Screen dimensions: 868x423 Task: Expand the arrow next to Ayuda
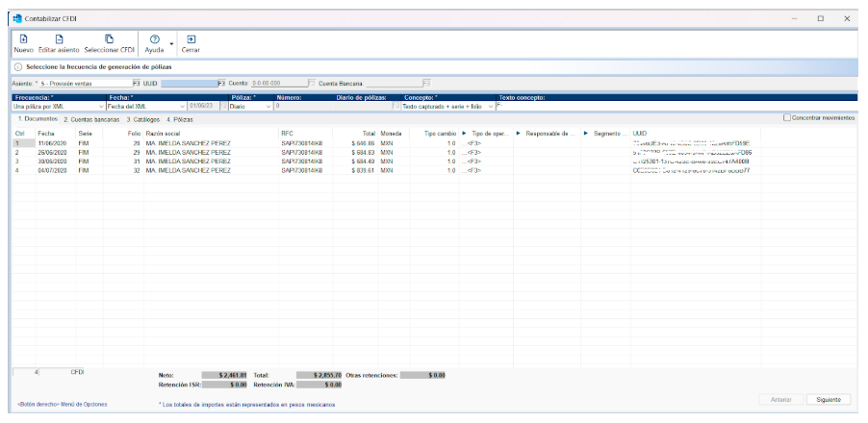tap(171, 43)
